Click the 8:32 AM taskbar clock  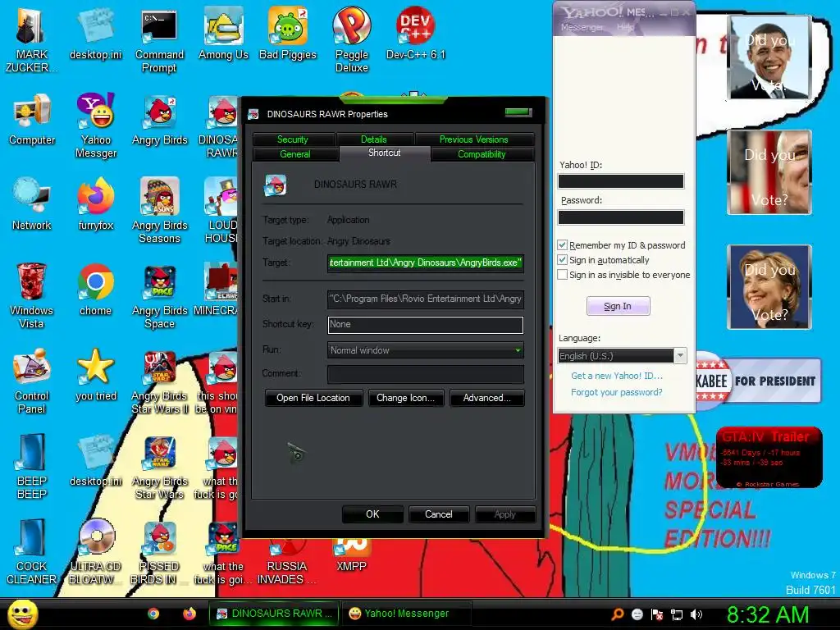(x=767, y=614)
